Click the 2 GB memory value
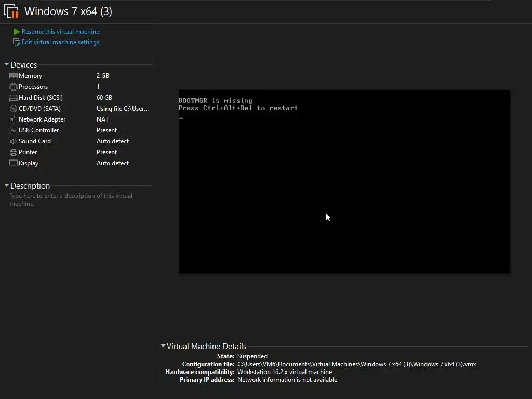 (103, 76)
